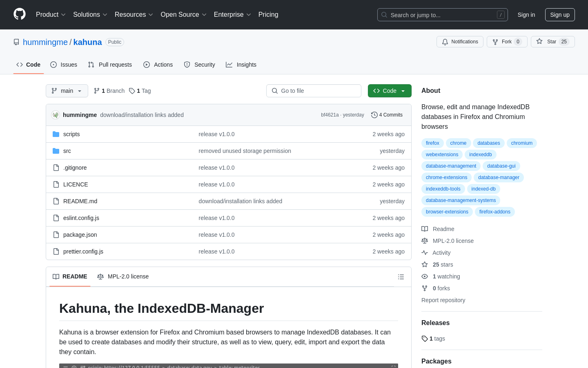
Task: Open the 'removed unused storage permission' commit message
Action: coord(245,151)
